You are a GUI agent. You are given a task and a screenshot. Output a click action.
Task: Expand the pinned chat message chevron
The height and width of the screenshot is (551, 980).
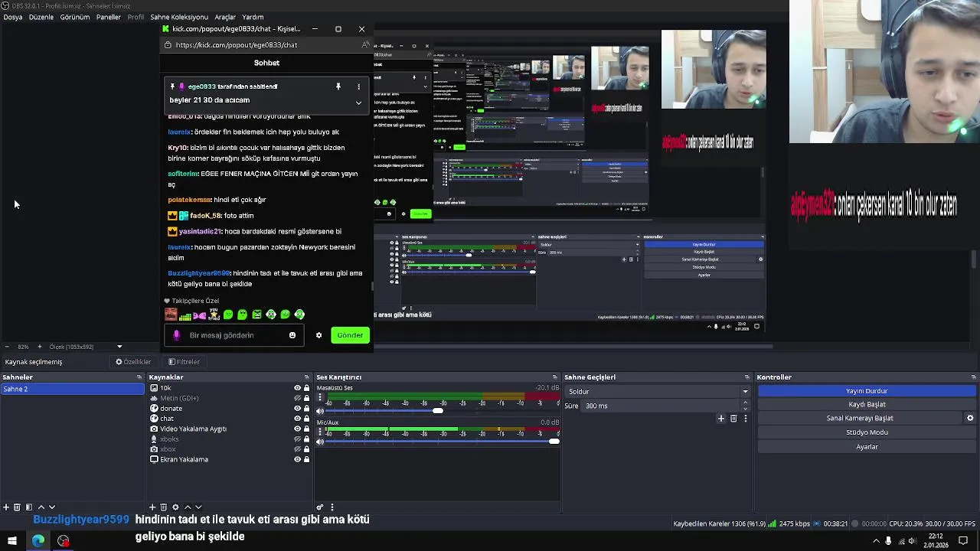[x=358, y=103]
